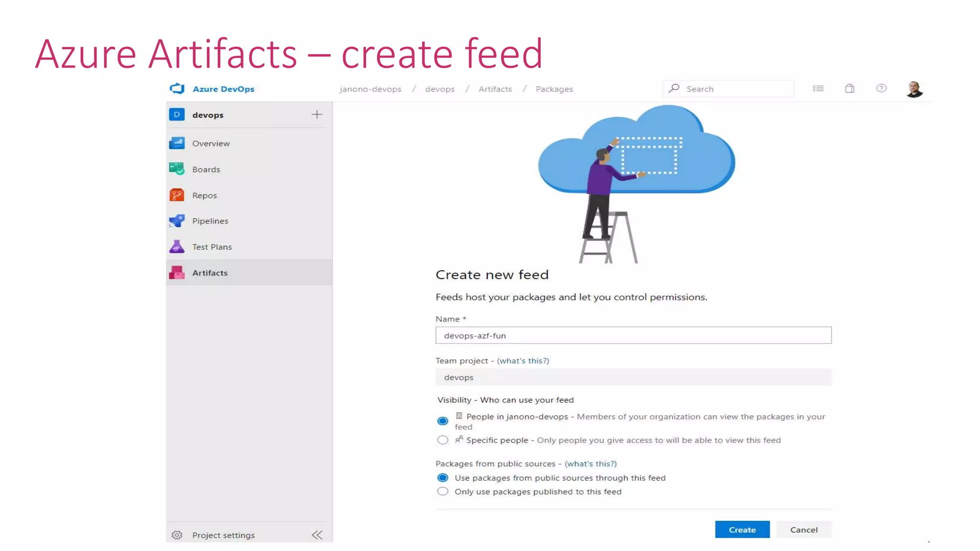Open the Team project what's this link
980x551 pixels.
click(x=523, y=361)
